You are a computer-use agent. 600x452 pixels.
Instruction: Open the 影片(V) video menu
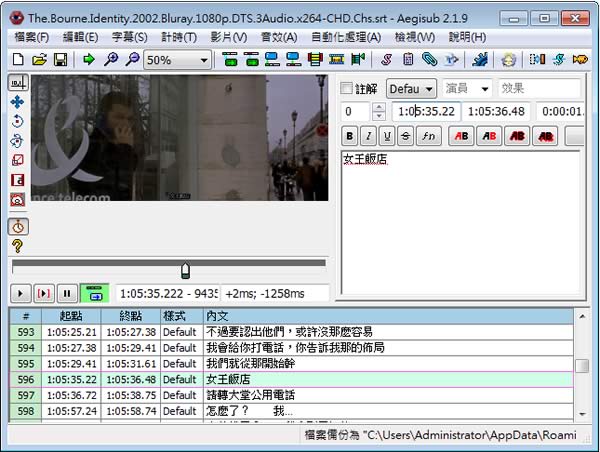[x=229, y=37]
